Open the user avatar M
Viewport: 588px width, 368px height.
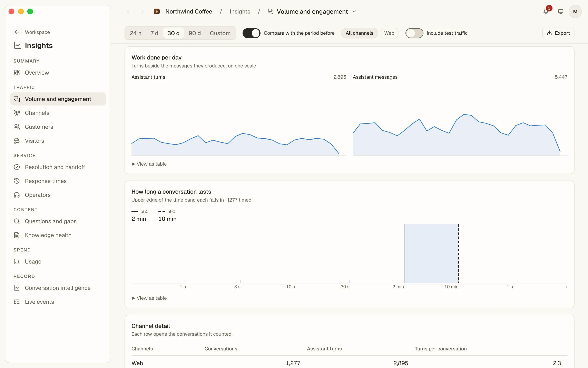[575, 11]
